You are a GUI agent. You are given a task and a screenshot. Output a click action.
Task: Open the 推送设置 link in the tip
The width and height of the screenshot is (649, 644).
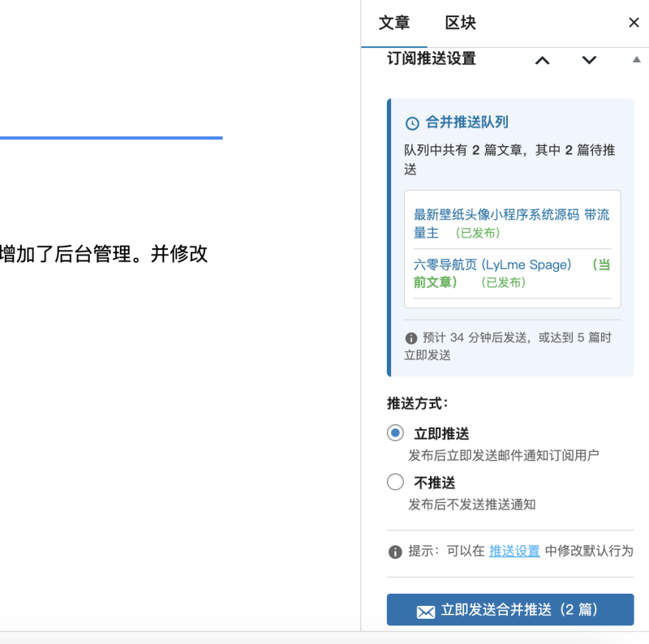[x=514, y=552]
